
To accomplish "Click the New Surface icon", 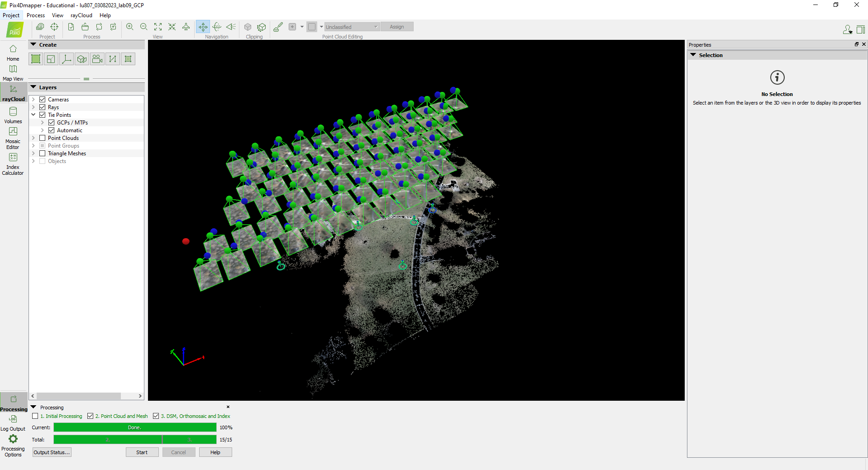I will [128, 59].
